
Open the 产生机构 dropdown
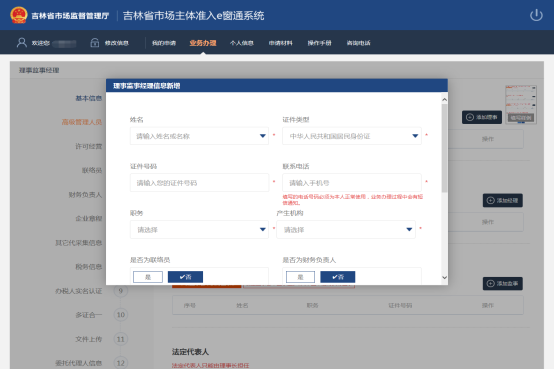pyautogui.click(x=346, y=230)
